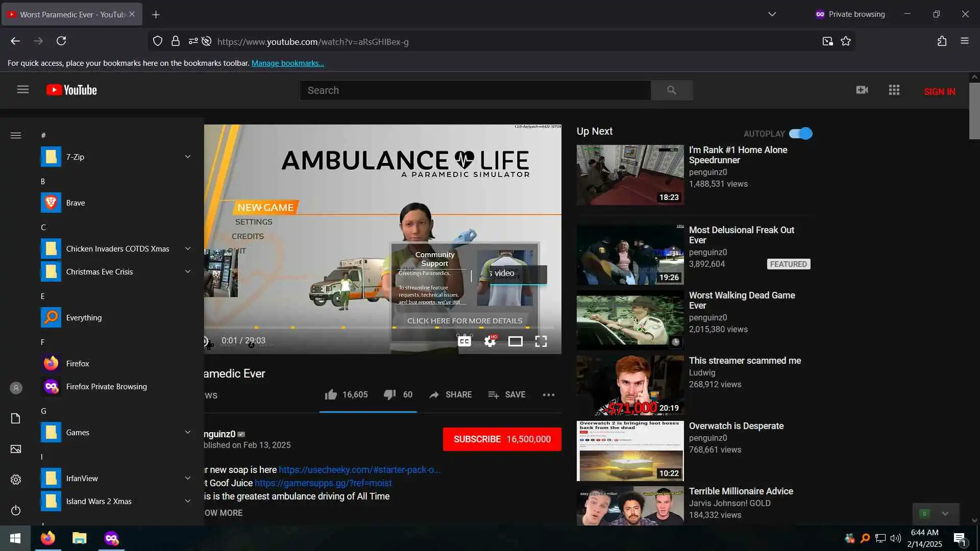Click the video progress bar
Viewport: 980px width, 551px height.
click(x=378, y=328)
